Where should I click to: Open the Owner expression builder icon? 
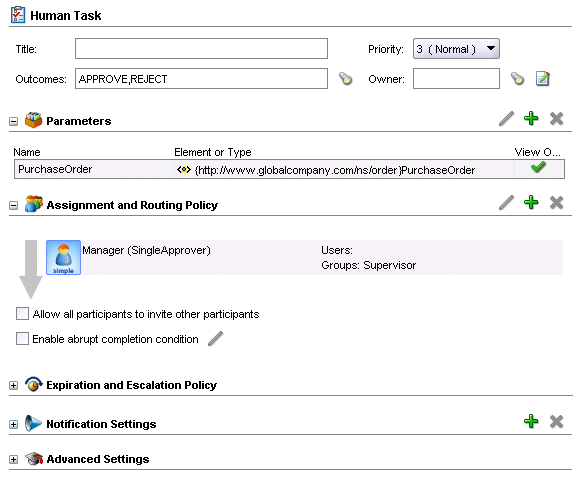click(x=542, y=79)
